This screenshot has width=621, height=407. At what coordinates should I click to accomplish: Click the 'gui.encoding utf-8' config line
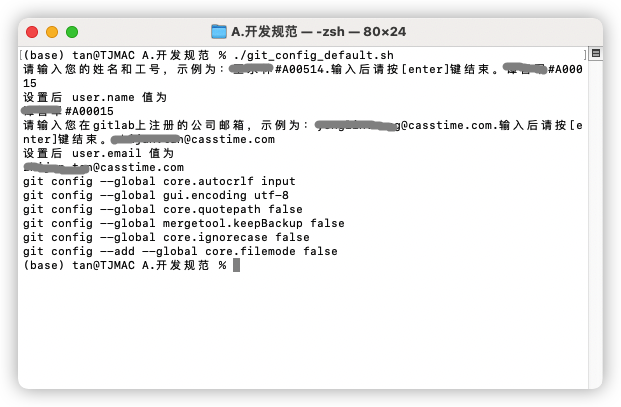[155, 195]
